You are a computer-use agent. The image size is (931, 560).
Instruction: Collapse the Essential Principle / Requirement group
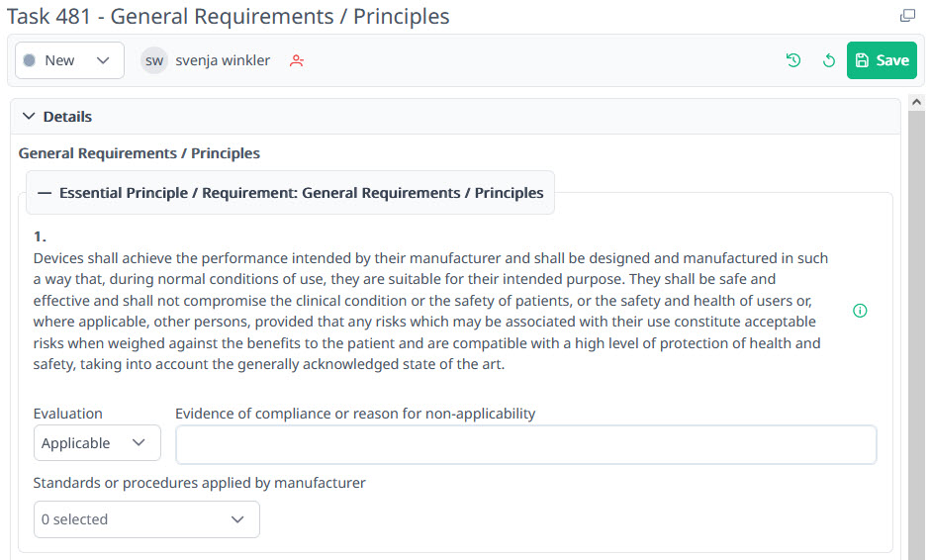coord(44,193)
